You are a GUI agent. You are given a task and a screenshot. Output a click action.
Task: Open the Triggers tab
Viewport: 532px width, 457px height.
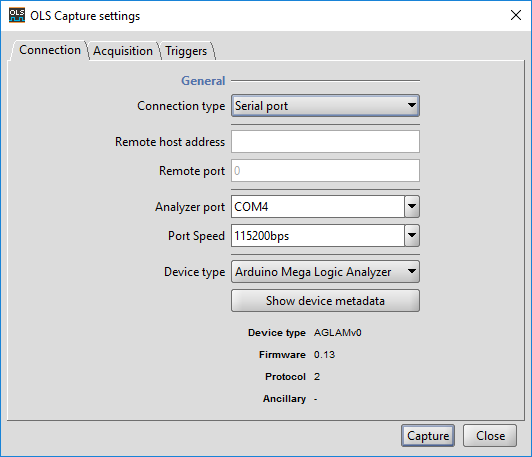[186, 51]
